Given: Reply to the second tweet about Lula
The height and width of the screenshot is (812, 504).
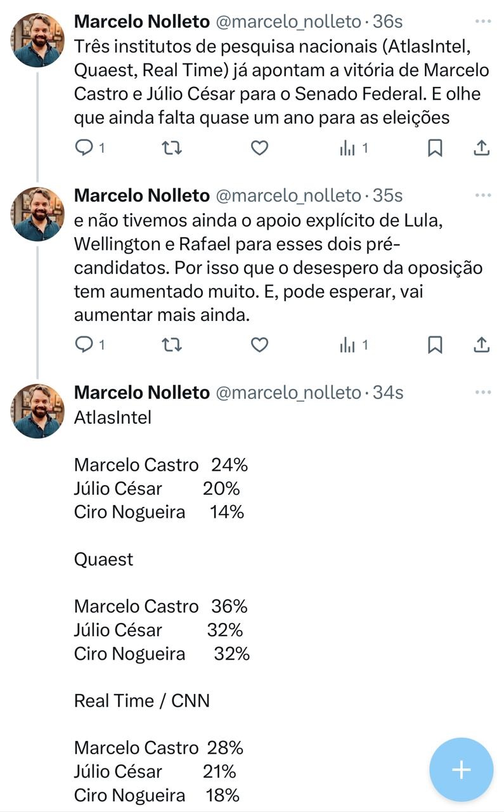Looking at the screenshot, I should [84, 344].
